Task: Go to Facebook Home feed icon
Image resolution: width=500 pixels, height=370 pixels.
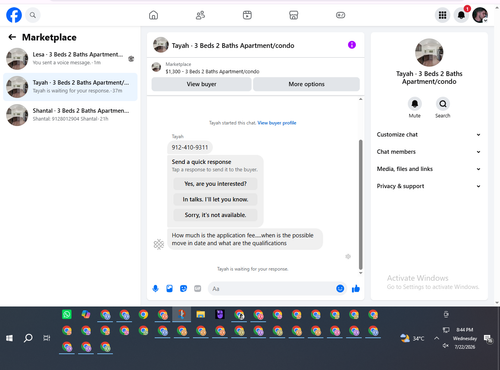Action: tap(153, 15)
